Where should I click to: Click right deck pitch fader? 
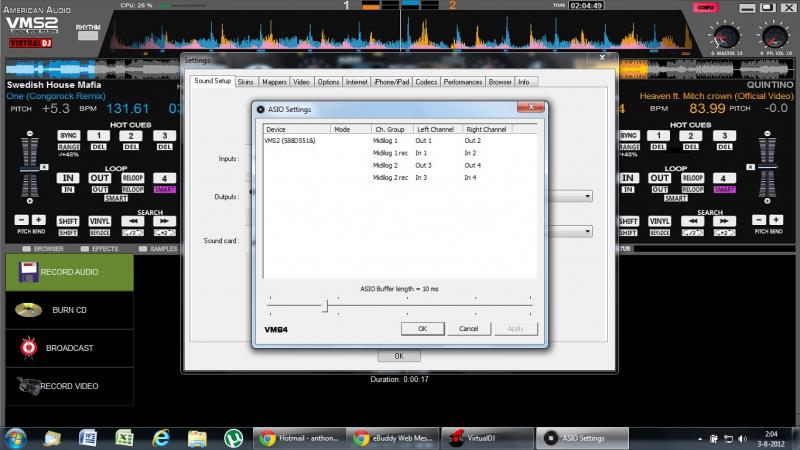tap(767, 166)
